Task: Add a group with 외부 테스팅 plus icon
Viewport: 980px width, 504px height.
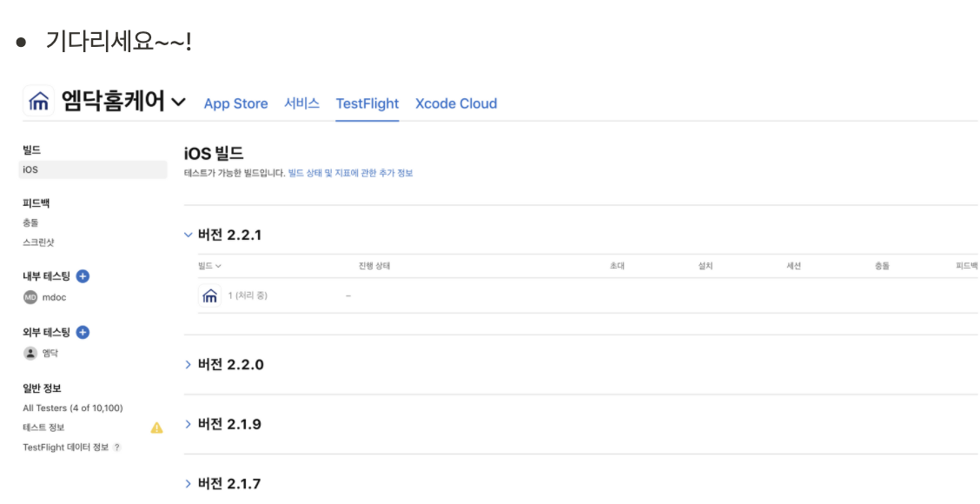Action: pos(83,333)
